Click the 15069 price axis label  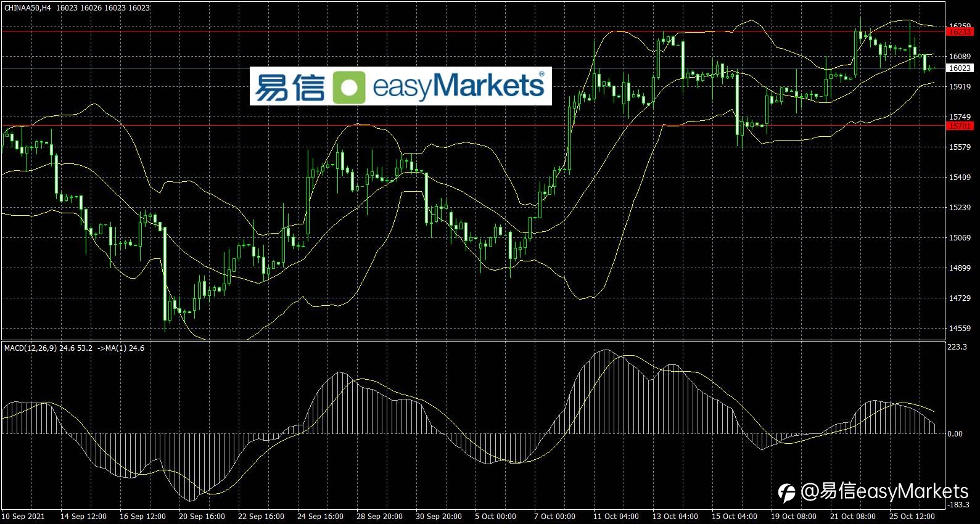tap(960, 238)
